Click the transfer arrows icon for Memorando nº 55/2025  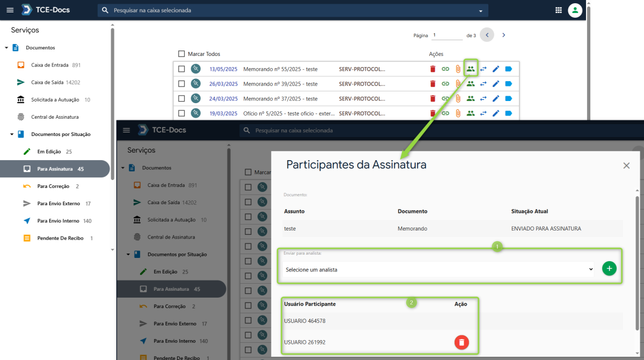click(x=484, y=69)
